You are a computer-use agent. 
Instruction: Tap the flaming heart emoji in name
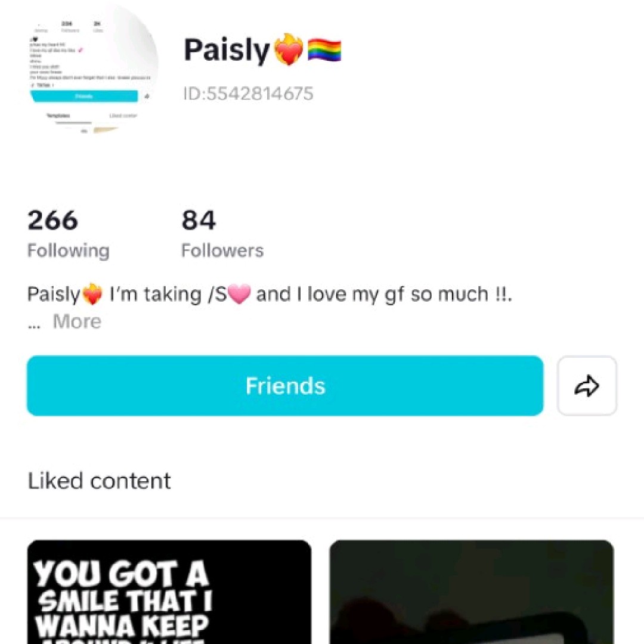(289, 49)
